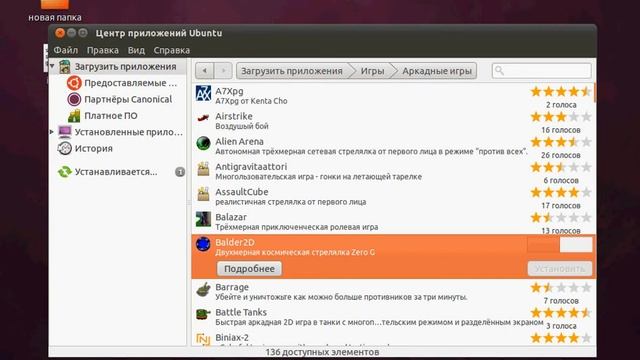Click the Установить button
Image resolution: width=640 pixels, height=360 pixels.
(560, 269)
